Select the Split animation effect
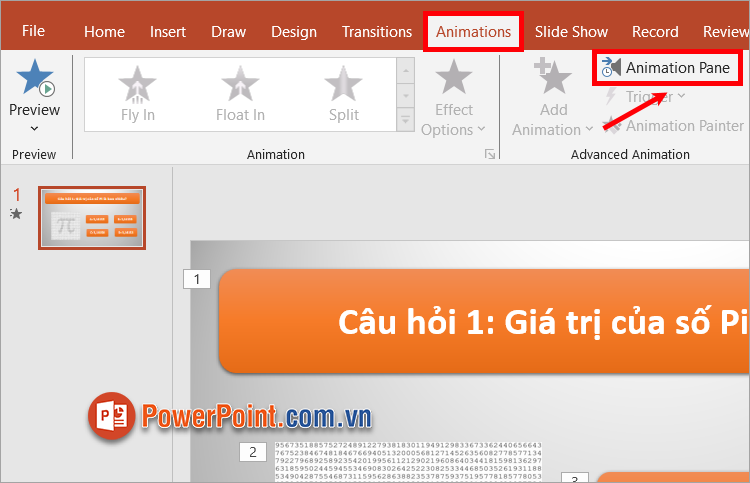This screenshot has height=483, width=750. tap(343, 94)
